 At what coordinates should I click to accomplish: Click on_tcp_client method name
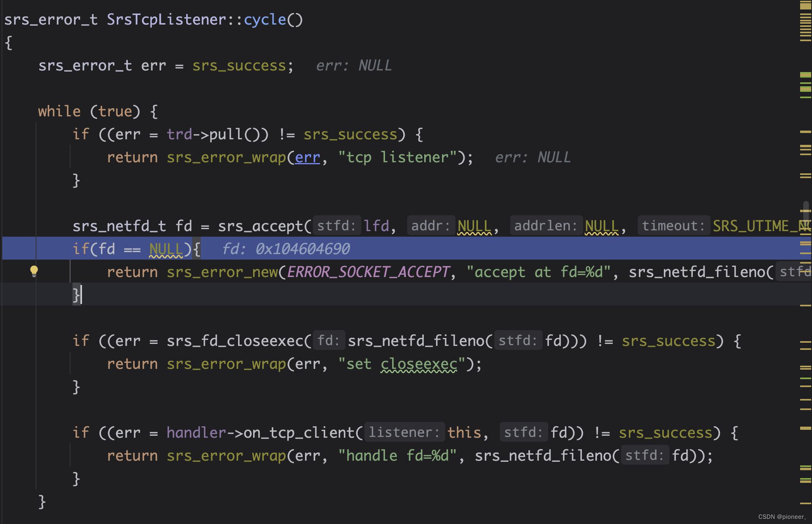click(299, 433)
